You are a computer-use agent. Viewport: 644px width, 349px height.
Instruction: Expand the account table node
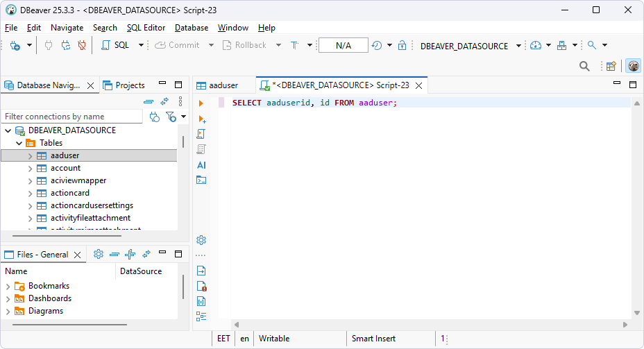pos(30,169)
